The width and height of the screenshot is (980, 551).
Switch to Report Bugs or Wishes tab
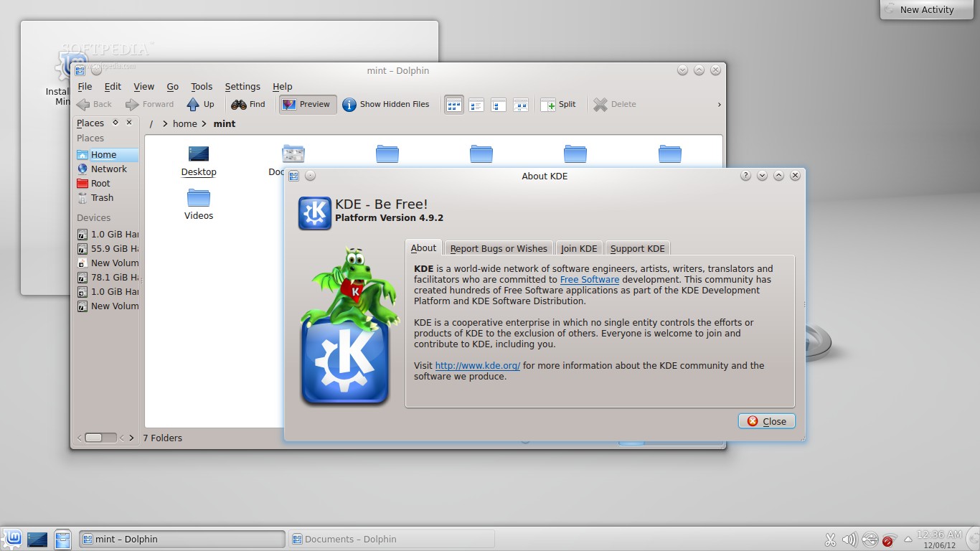[x=499, y=248]
